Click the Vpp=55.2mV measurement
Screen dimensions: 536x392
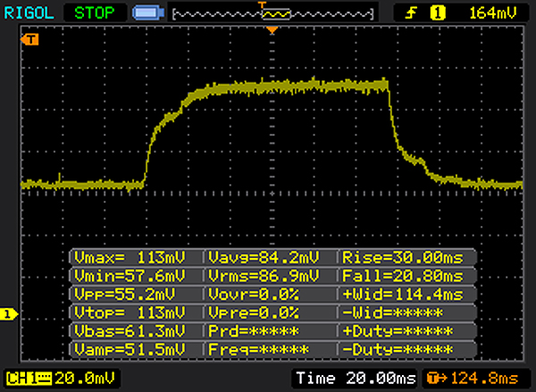click(125, 295)
